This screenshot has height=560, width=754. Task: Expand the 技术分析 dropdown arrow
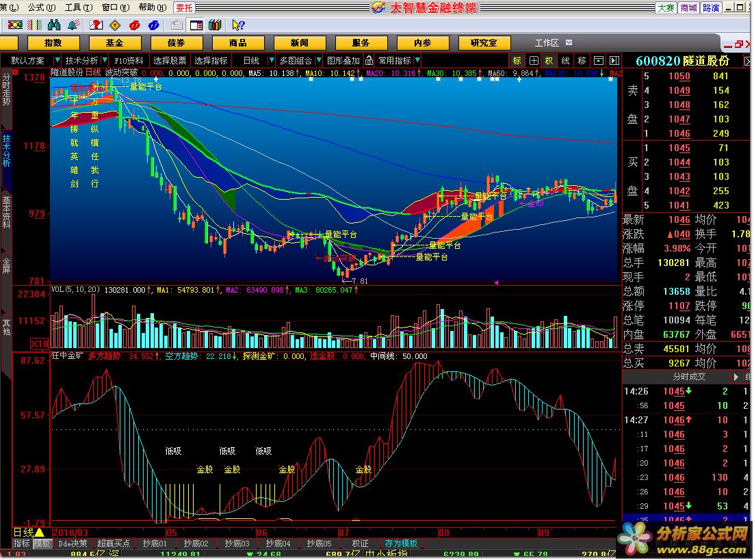[105, 60]
